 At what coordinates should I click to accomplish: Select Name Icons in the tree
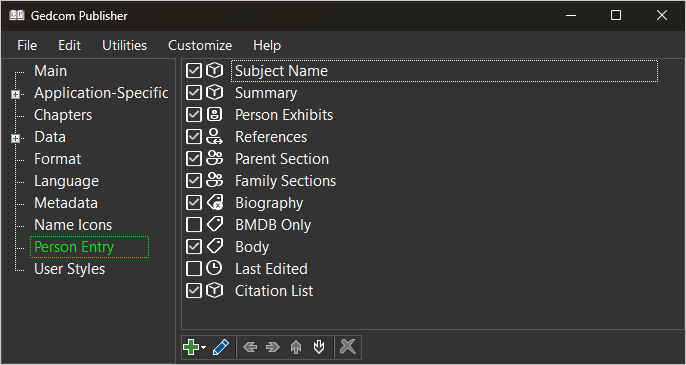[73, 225]
